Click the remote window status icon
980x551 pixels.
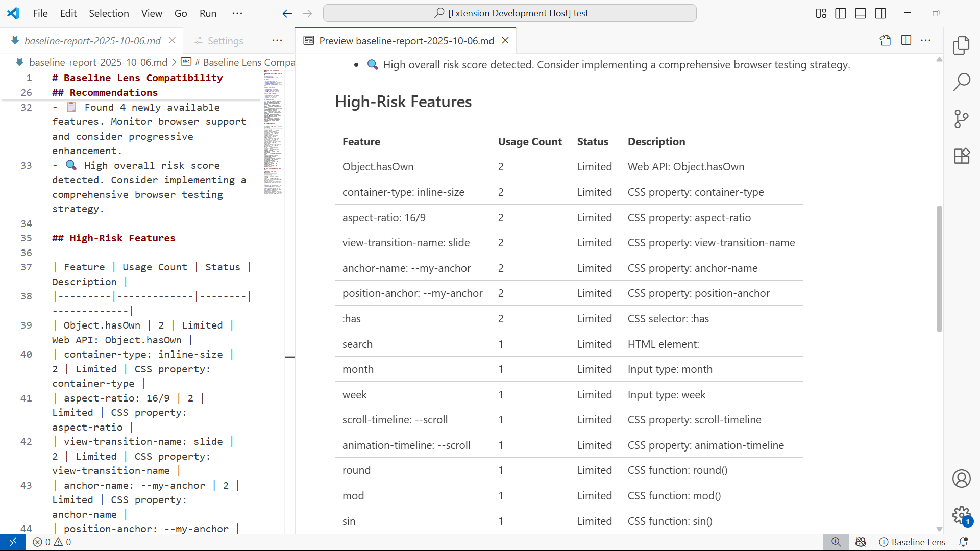pyautogui.click(x=13, y=542)
